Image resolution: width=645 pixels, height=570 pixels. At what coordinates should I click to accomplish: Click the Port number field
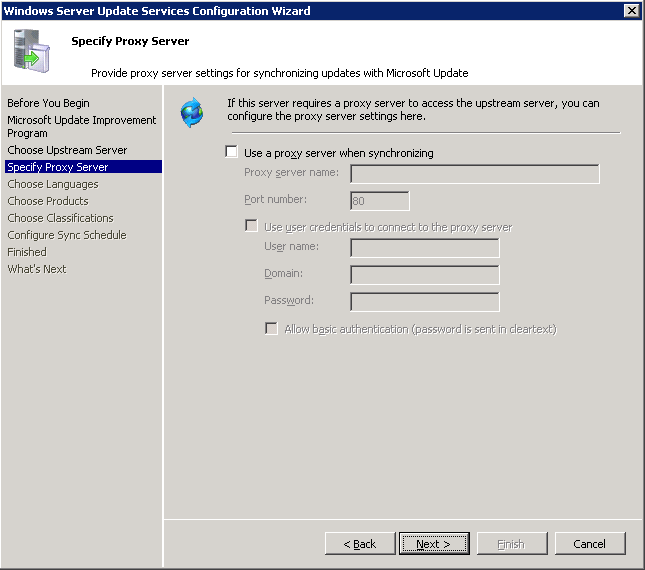[x=380, y=201]
